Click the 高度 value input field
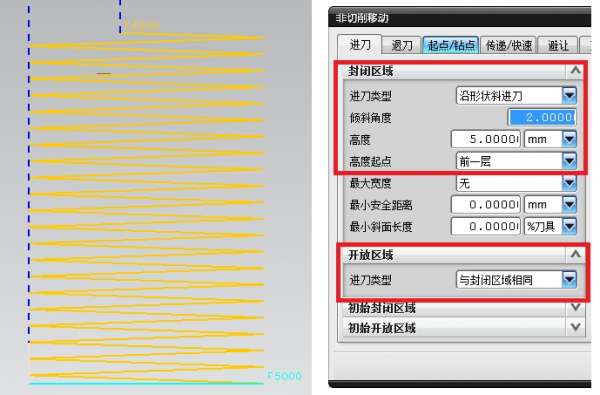 486,139
